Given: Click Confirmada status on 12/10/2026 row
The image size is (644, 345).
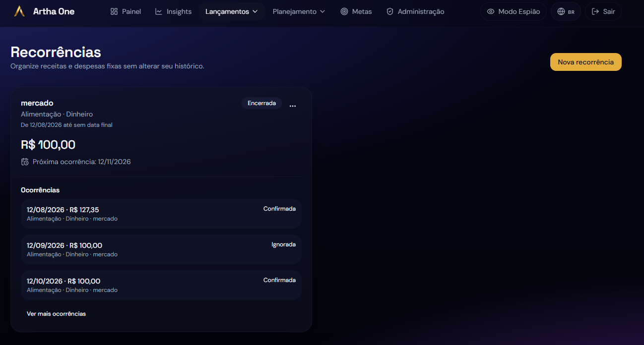Looking at the screenshot, I should 279,280.
